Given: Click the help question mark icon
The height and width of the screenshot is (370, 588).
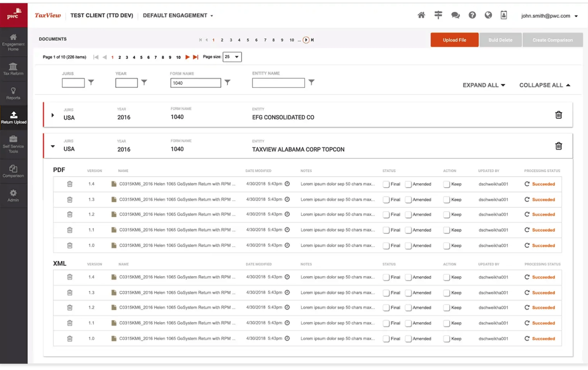Looking at the screenshot, I should [x=472, y=15].
